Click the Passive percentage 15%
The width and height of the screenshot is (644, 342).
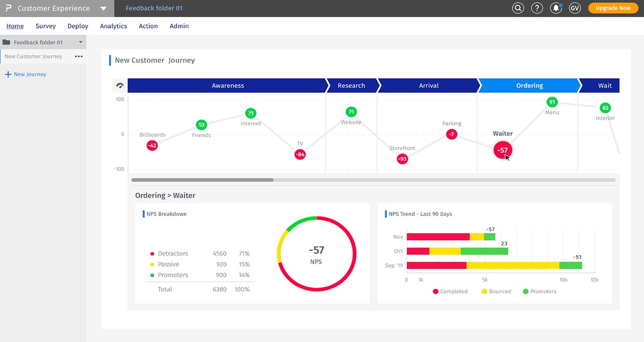tap(244, 264)
